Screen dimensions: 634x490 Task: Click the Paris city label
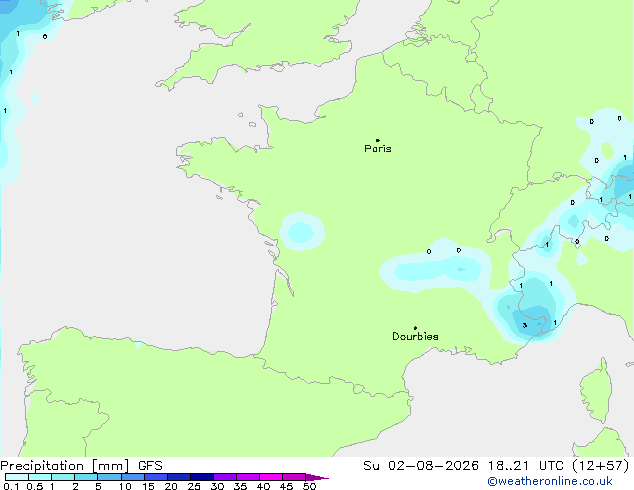[378, 149]
